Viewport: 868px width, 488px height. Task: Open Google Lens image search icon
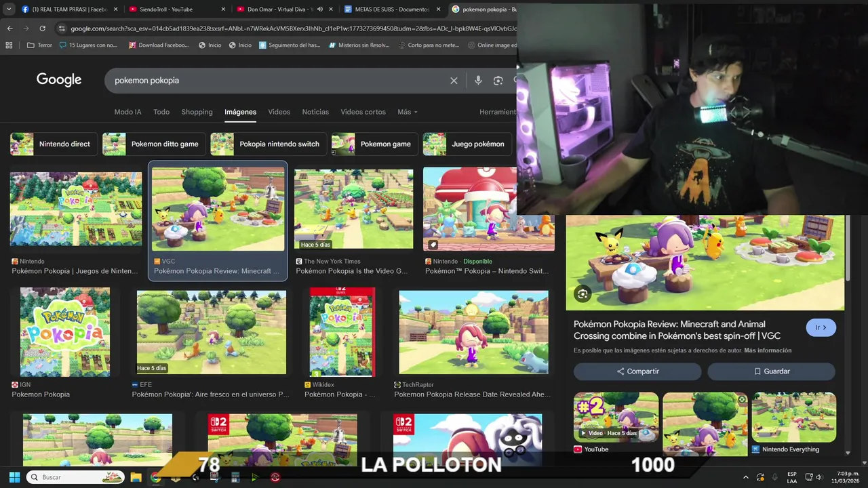[x=498, y=81]
